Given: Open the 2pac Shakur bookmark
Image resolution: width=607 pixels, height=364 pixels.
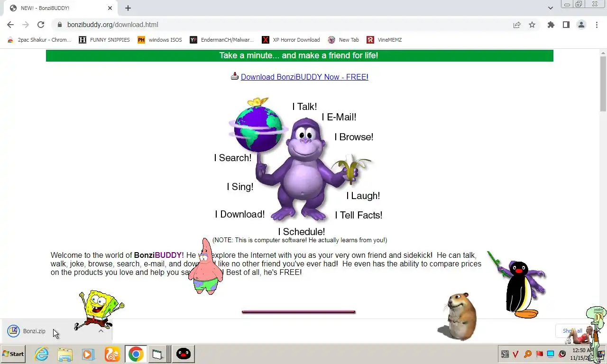Looking at the screenshot, I should [x=39, y=40].
